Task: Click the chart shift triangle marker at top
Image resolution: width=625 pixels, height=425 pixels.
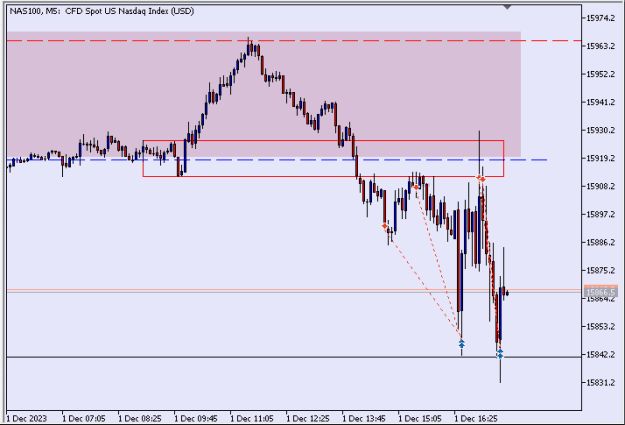Action: tap(507, 7)
